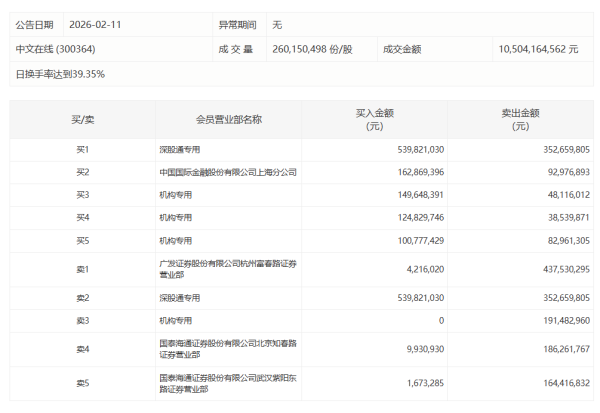Image resolution: width=600 pixels, height=413 pixels.
Task: Select the 卖5 row label
Action: [83, 383]
